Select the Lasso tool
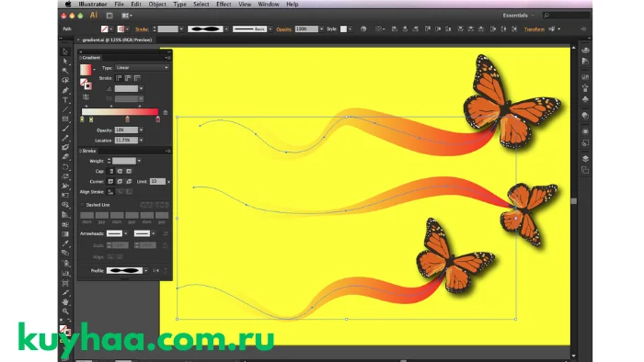Viewport: 644px width, 362px height. tap(65, 80)
